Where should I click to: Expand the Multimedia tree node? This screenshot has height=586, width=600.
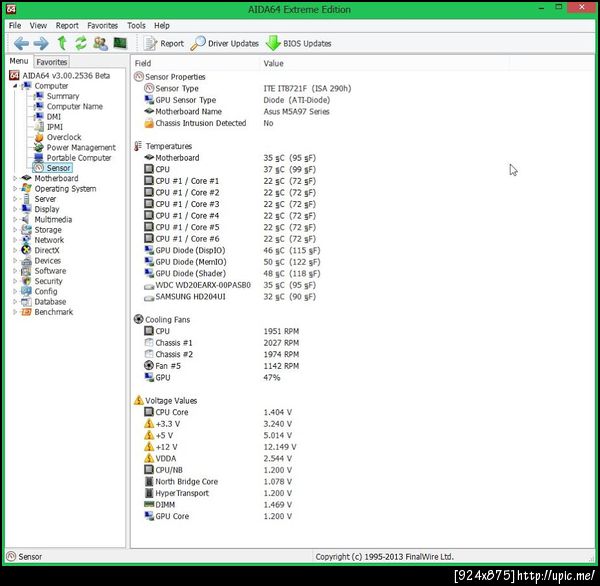[15, 220]
